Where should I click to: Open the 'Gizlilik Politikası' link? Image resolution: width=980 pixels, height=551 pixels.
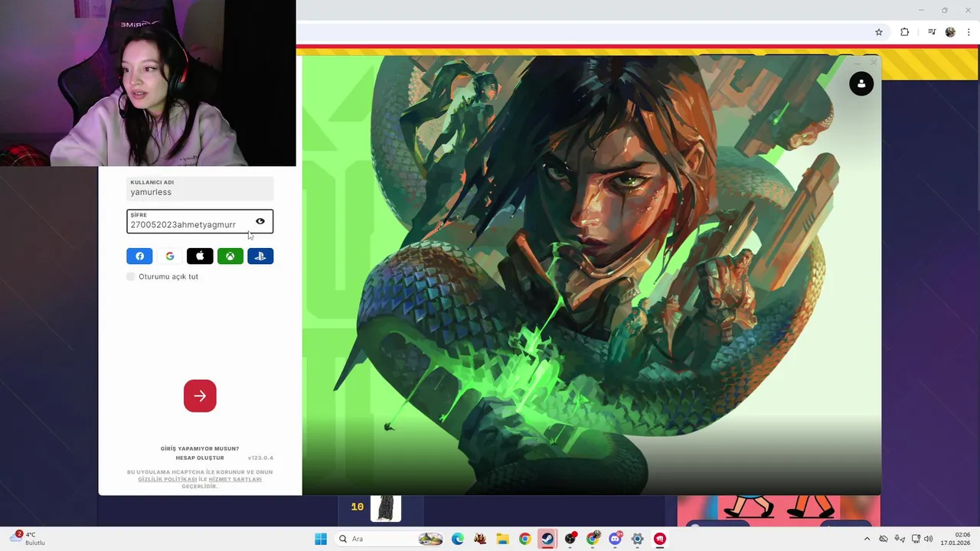(168, 479)
